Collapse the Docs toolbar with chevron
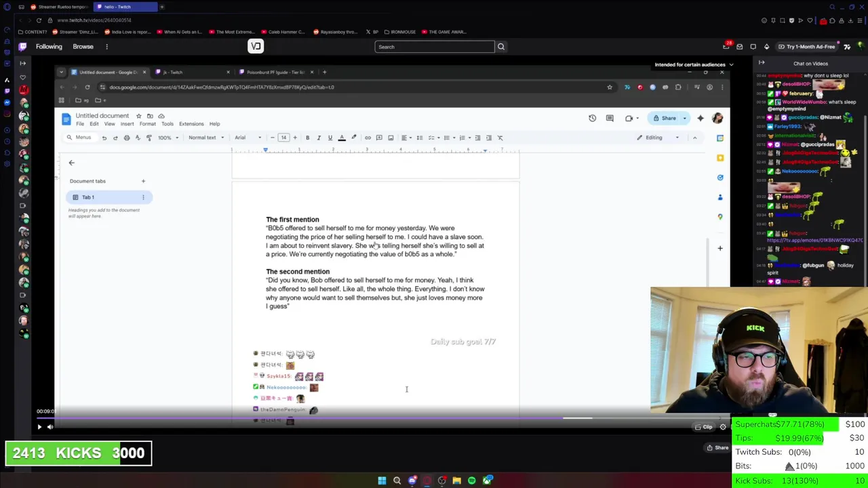Image resolution: width=868 pixels, height=488 pixels. [694, 138]
